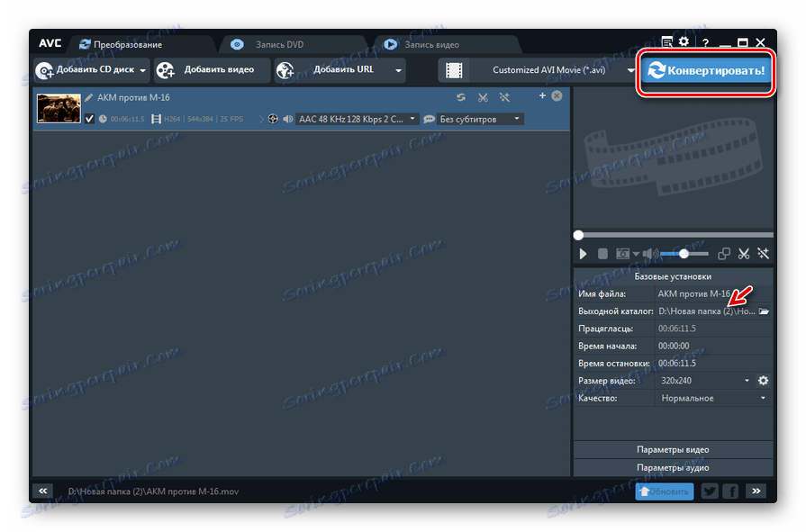Expand the Параметры аудио section

coord(673,468)
